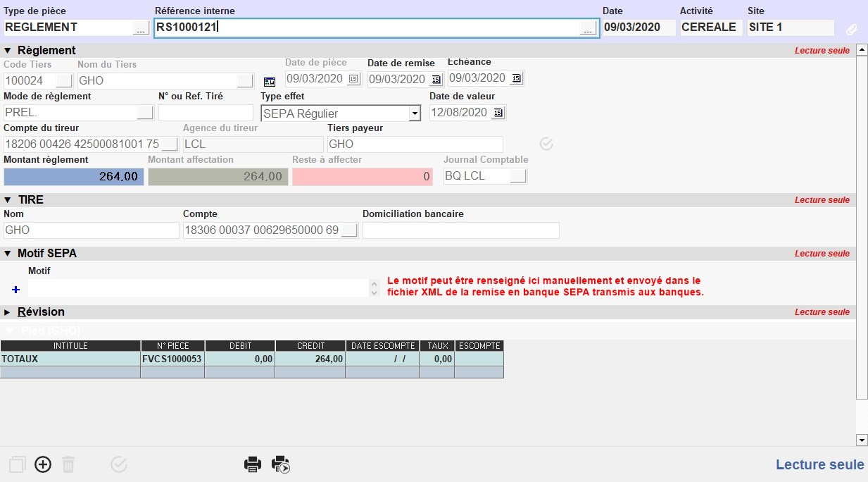Click the Type de pièce lookup button

point(141,27)
